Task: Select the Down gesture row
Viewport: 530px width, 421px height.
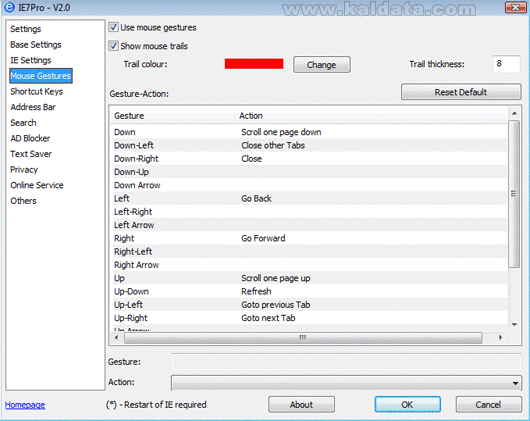Action: (x=309, y=132)
